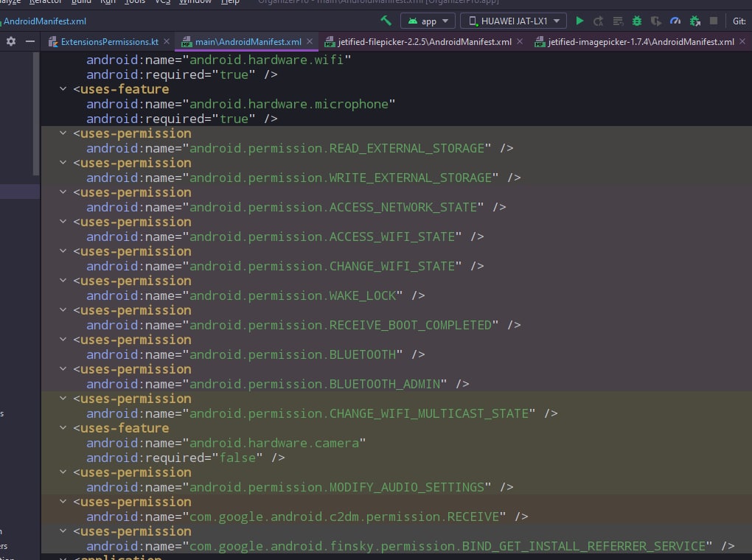Open HUAWEI JAT-LX1 device dropdown
Viewport: 752px width, 560px height.
[x=513, y=21]
